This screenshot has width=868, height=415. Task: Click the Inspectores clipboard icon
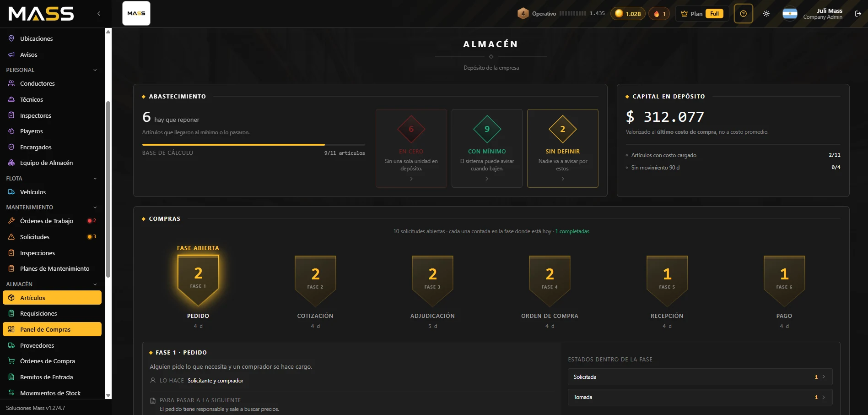point(11,115)
